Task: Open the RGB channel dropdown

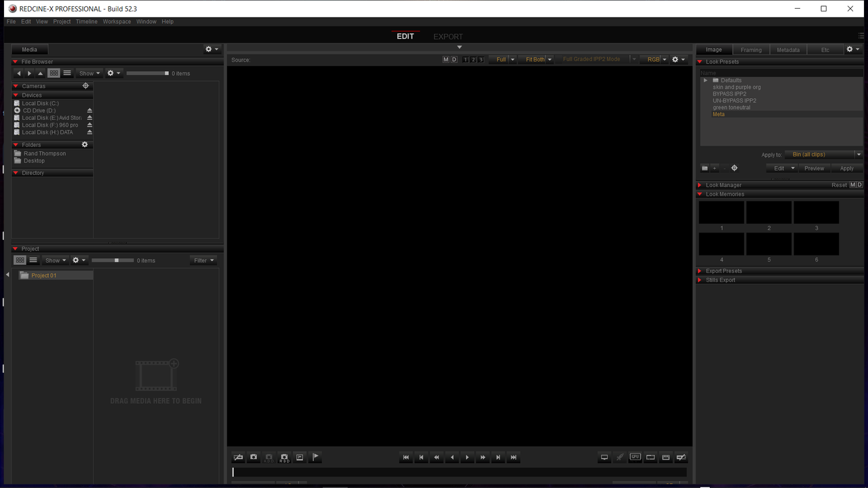Action: tap(655, 60)
